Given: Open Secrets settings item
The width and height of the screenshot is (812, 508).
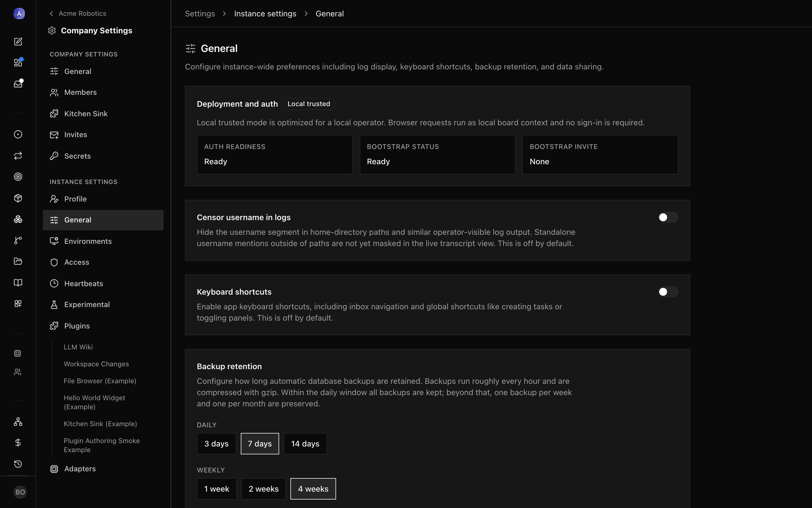Looking at the screenshot, I should (x=103, y=156).
